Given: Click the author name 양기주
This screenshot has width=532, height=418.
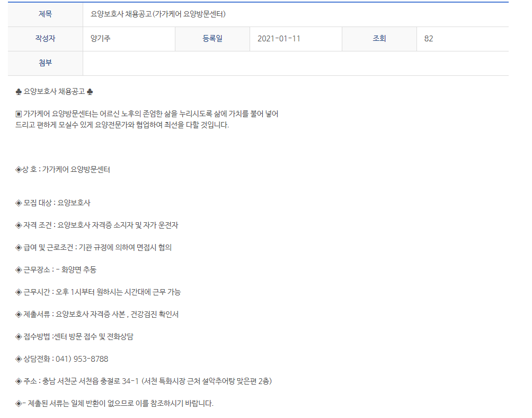Looking at the screenshot, I should 101,39.
